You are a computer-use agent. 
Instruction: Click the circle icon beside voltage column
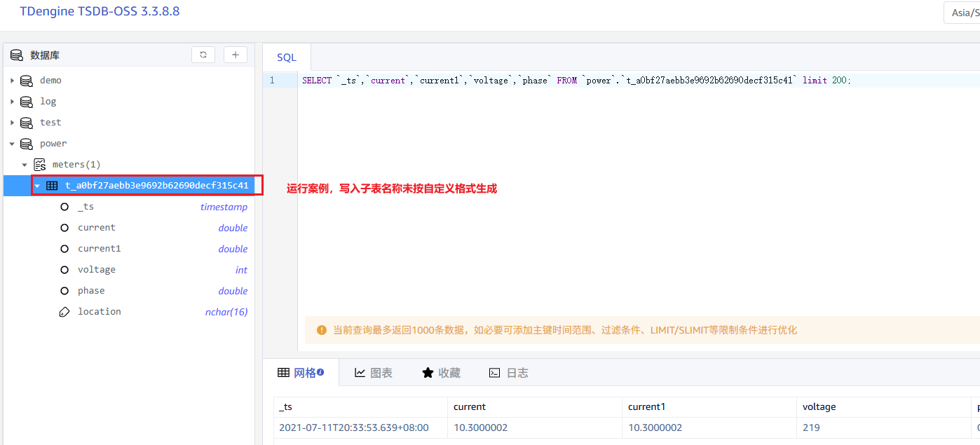[x=64, y=270]
